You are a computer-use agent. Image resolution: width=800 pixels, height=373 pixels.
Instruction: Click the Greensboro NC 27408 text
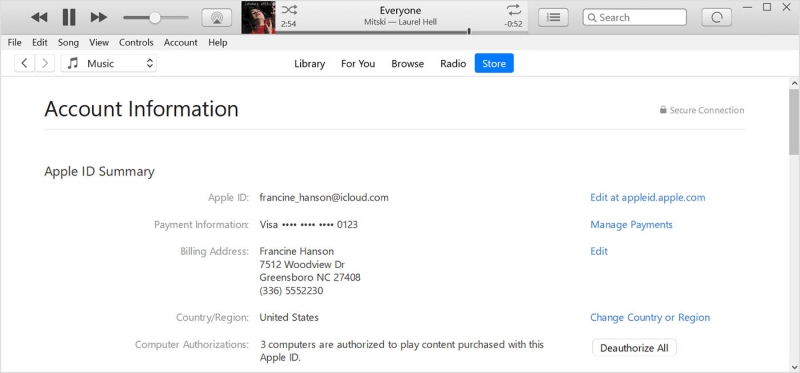(x=310, y=278)
